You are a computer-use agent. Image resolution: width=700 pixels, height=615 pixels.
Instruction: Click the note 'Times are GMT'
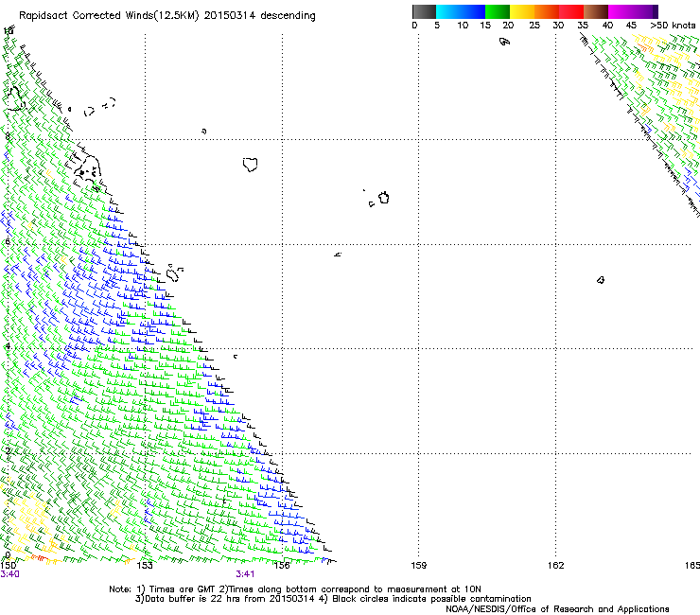182,589
